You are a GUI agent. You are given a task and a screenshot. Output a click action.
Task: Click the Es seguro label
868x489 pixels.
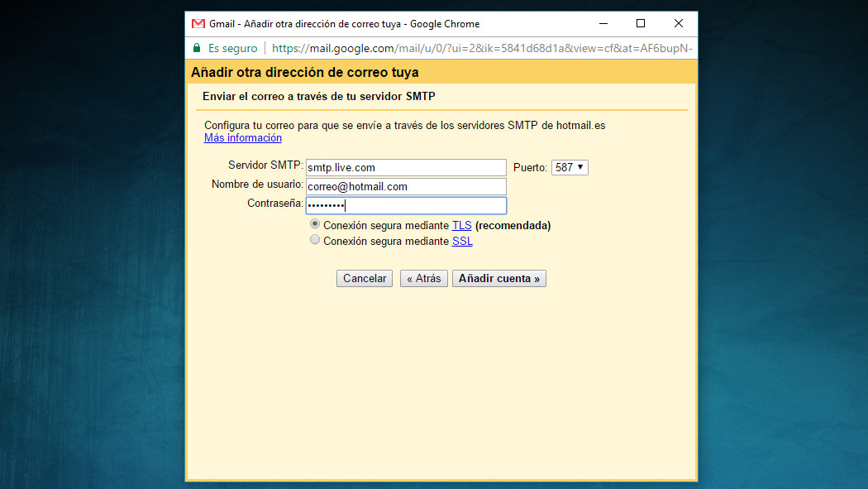[x=231, y=48]
